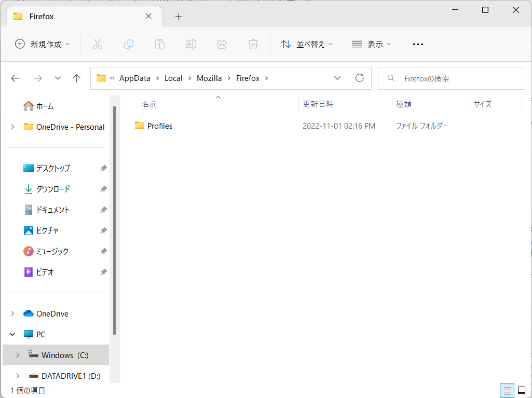Click the navigation pane scrollbar
Viewport: 532px width, 398px height.
(115, 221)
